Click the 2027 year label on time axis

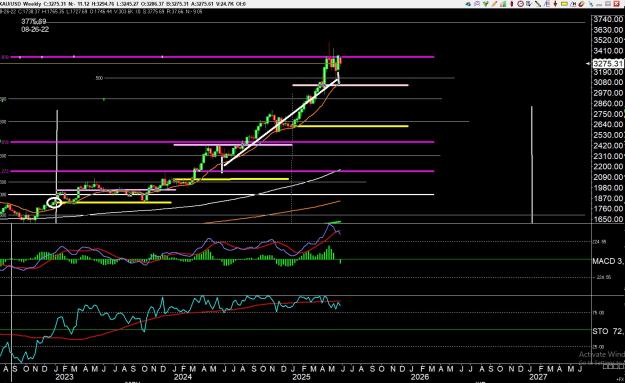538,377
